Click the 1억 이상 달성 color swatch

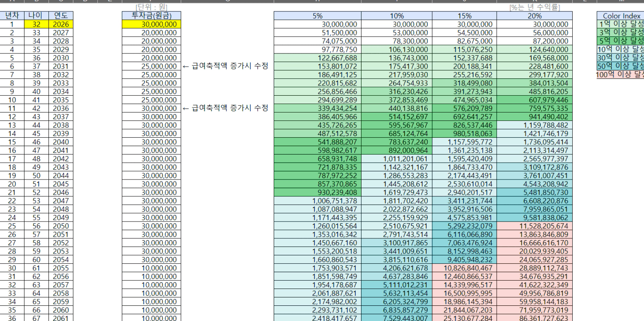[x=619, y=24]
